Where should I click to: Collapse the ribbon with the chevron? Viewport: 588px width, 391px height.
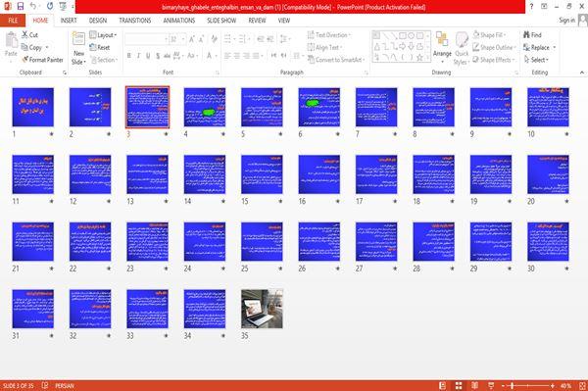(581, 72)
